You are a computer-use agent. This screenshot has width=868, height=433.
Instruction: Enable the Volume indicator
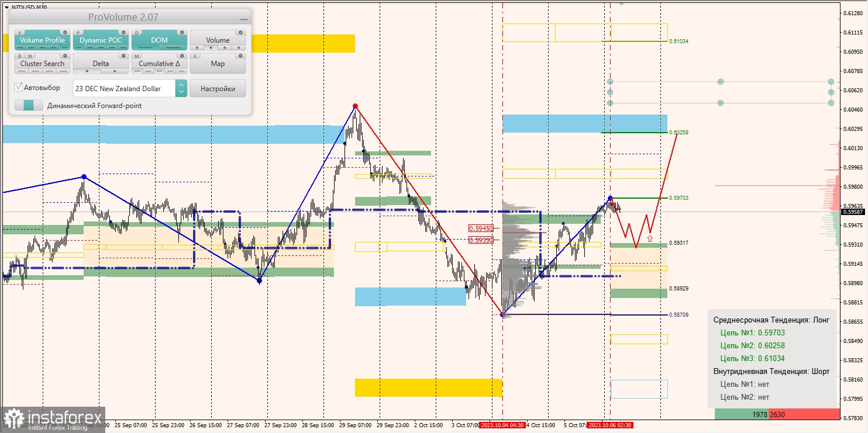tap(218, 40)
